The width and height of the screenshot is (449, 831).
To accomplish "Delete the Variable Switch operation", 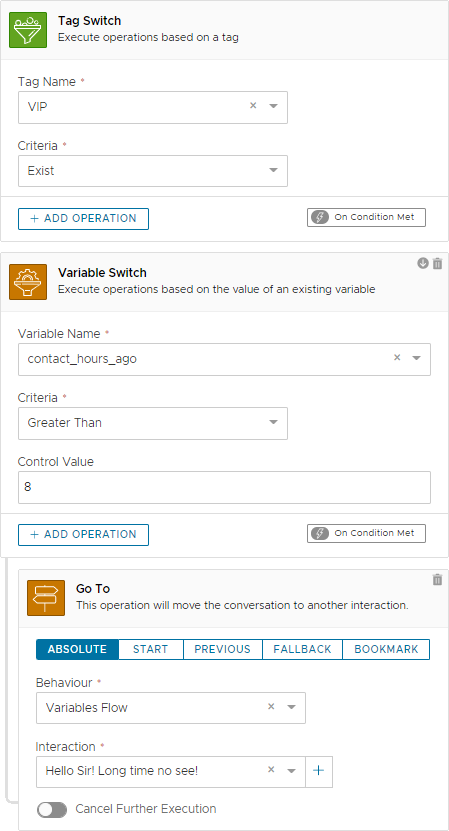I will coord(437,263).
